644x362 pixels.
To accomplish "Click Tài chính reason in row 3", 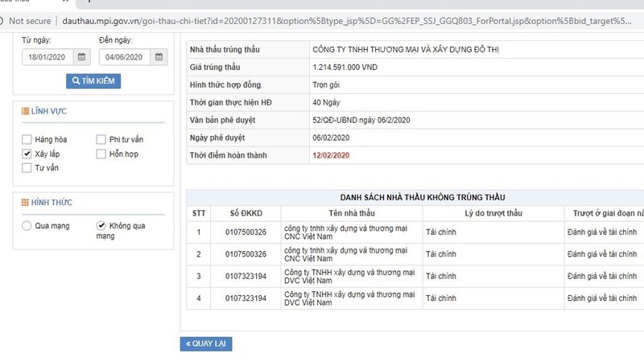I will [x=441, y=276].
